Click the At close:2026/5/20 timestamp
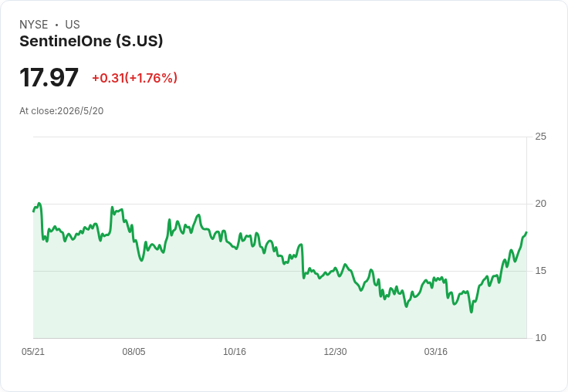 (x=62, y=111)
